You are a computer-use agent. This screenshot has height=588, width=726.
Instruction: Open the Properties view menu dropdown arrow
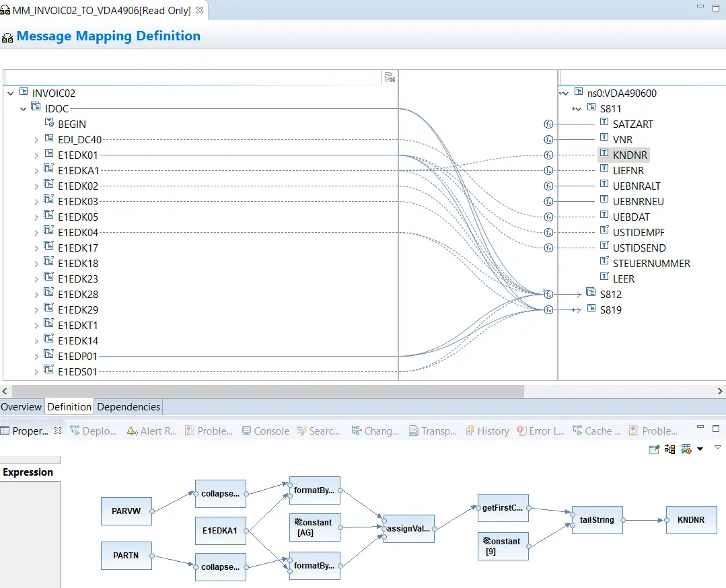click(718, 447)
